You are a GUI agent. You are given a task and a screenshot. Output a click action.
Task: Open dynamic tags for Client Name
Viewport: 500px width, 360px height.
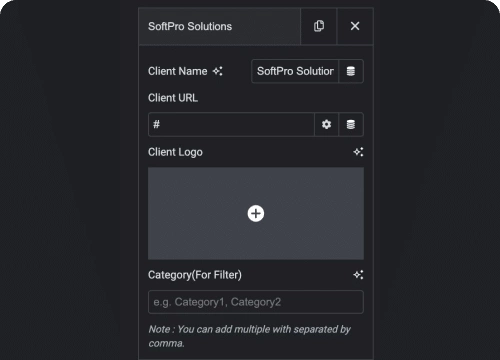(x=351, y=71)
